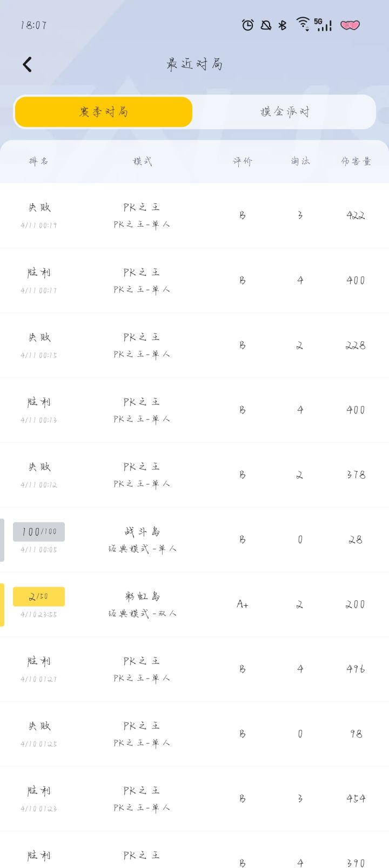Tap the 评价 column header

tap(243, 161)
